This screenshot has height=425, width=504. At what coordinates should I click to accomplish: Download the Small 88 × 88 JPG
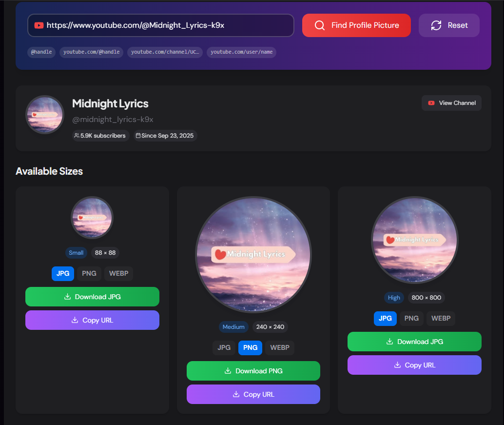(92, 297)
